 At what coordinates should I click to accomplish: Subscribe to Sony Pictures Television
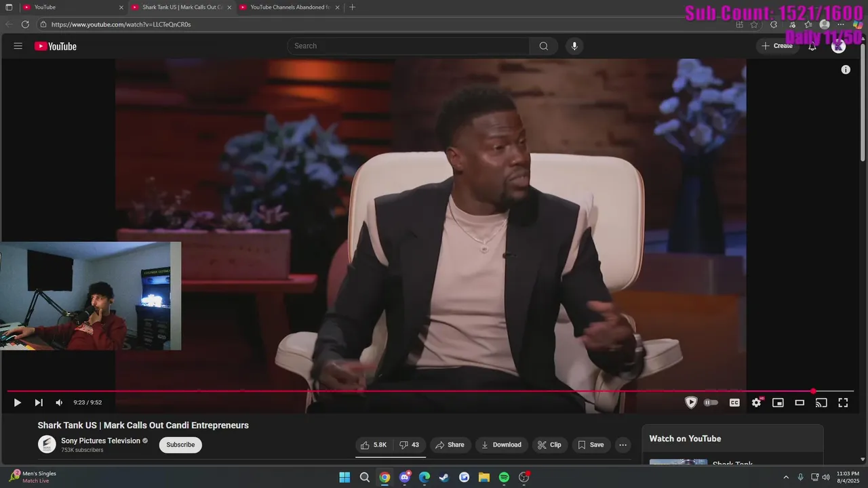coord(180,445)
